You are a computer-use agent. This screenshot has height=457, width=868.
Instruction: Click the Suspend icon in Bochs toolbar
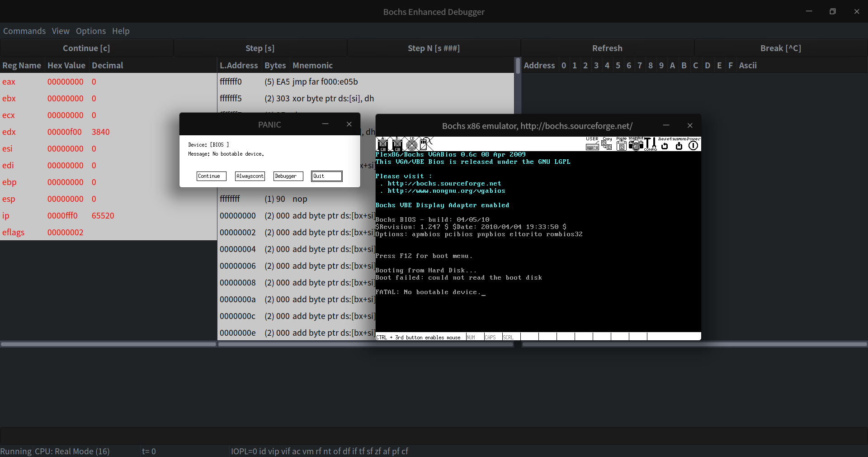point(679,144)
